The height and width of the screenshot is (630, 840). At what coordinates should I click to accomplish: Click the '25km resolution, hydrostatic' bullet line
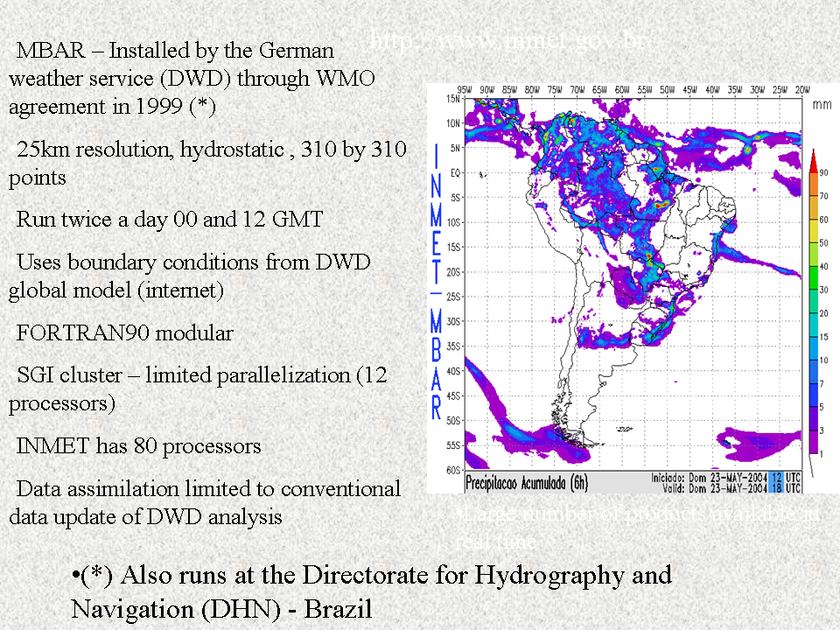click(211, 149)
